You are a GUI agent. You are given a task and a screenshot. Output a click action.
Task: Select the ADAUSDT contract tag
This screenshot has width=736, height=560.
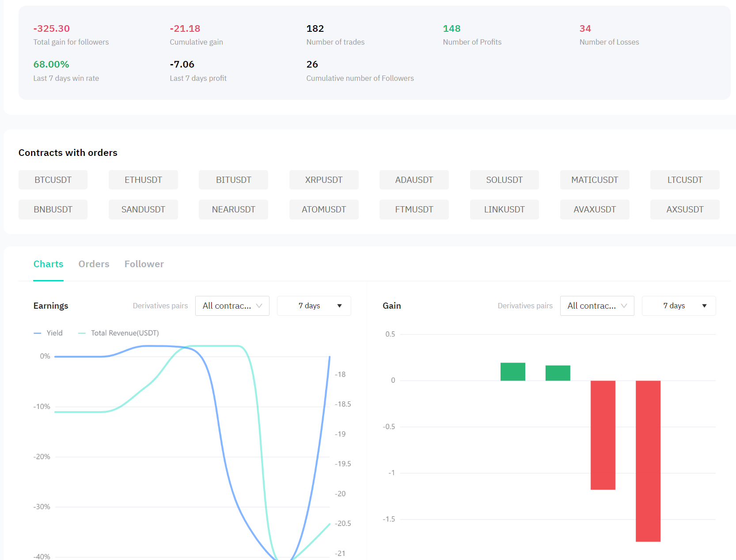pyautogui.click(x=414, y=180)
